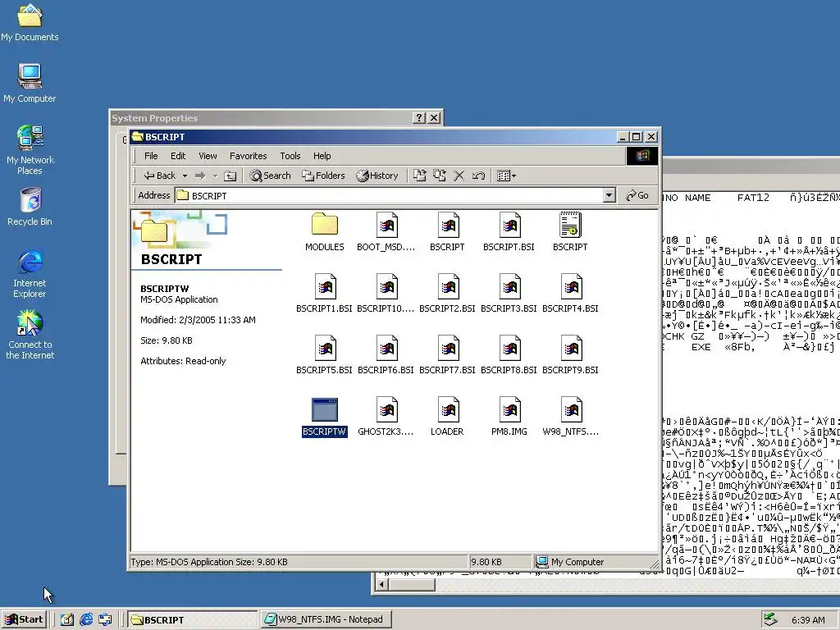840x630 pixels.
Task: Click the Undo toolbar icon
Action: tap(478, 176)
